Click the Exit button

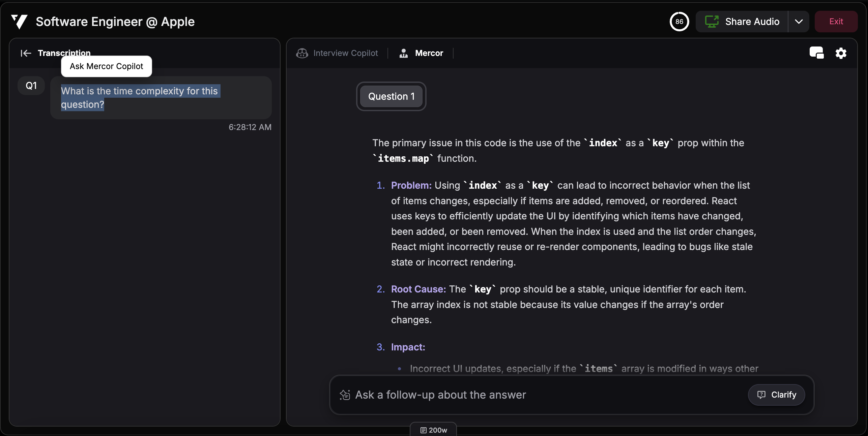pos(836,22)
